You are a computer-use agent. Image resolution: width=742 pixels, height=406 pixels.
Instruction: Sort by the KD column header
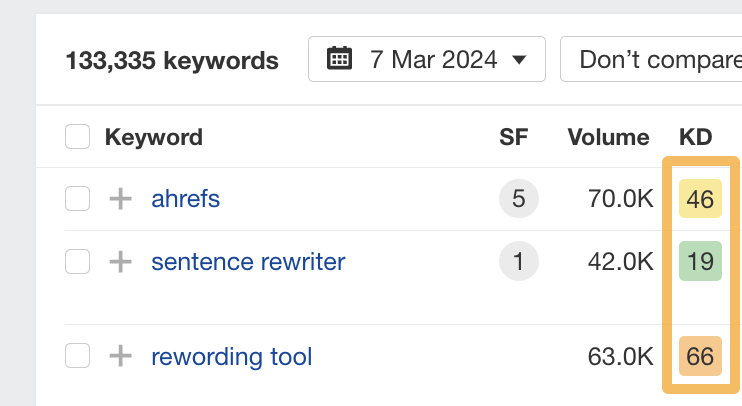click(x=695, y=137)
